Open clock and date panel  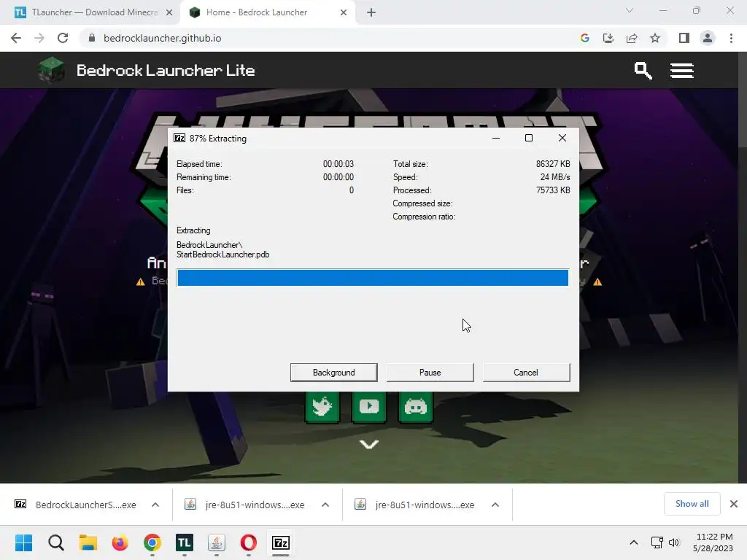click(713, 542)
